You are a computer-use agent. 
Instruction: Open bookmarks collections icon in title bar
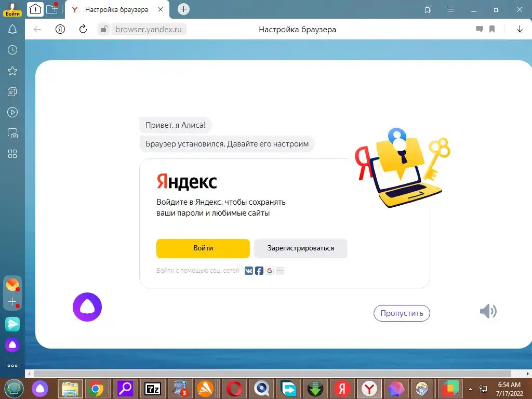428,9
